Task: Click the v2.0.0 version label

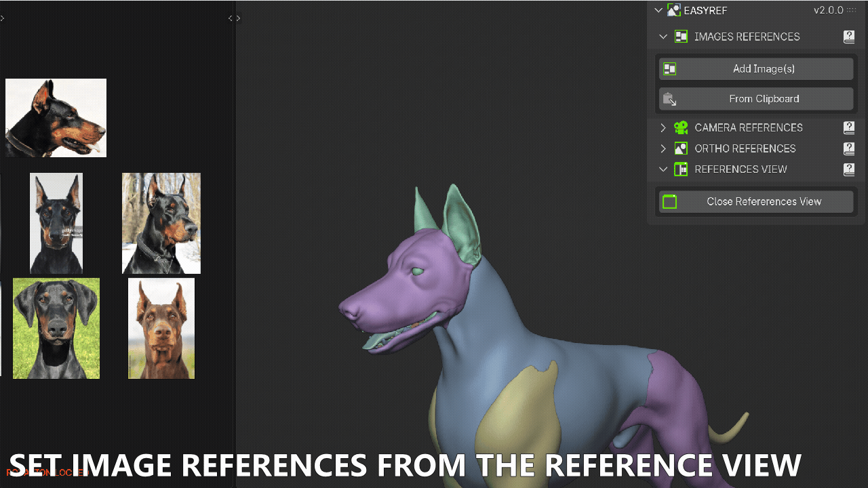Action: (x=829, y=10)
